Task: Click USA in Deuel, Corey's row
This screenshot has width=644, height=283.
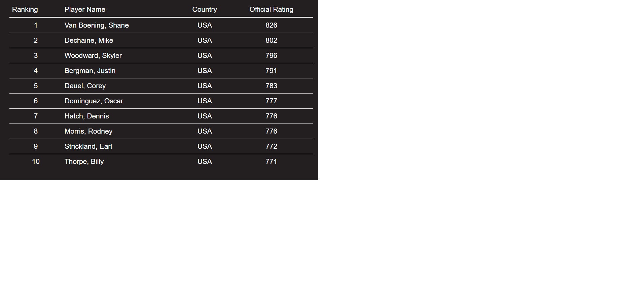Action: (x=205, y=86)
